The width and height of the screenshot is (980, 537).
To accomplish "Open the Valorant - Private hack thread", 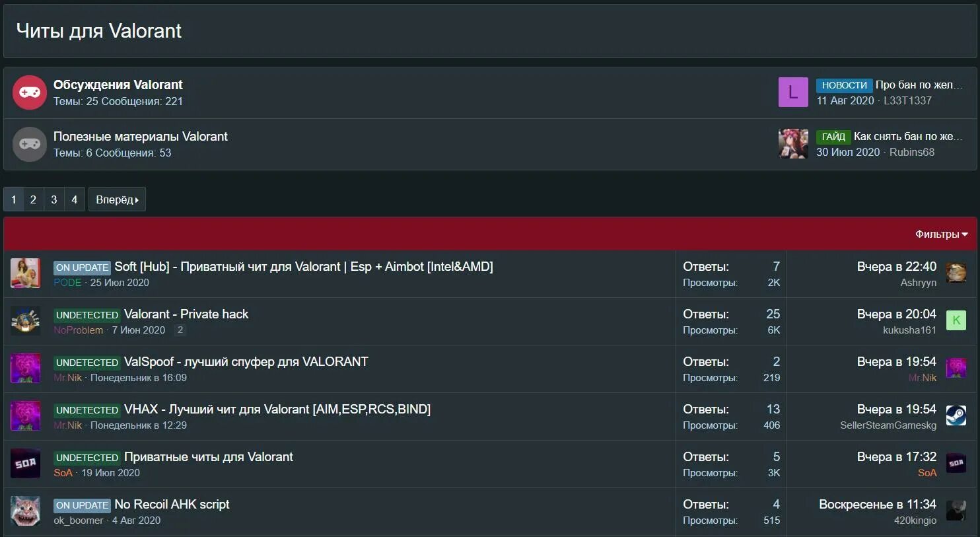I will [x=186, y=314].
